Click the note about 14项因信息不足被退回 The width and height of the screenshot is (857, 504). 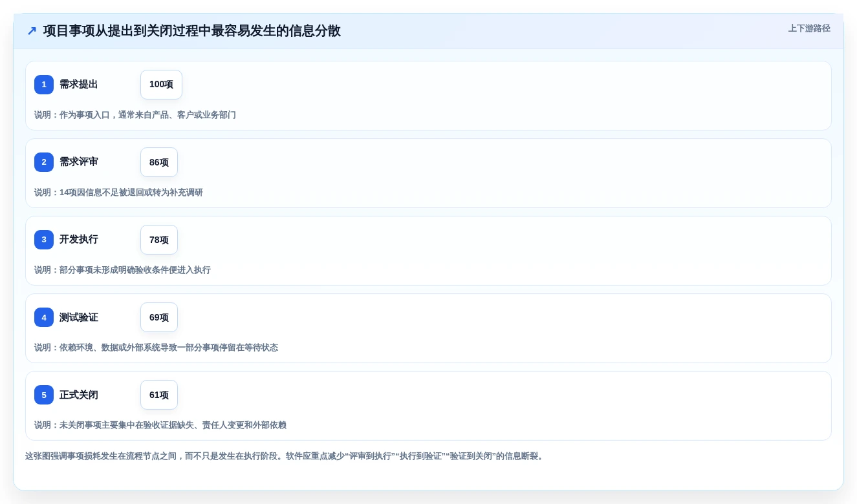(x=118, y=193)
